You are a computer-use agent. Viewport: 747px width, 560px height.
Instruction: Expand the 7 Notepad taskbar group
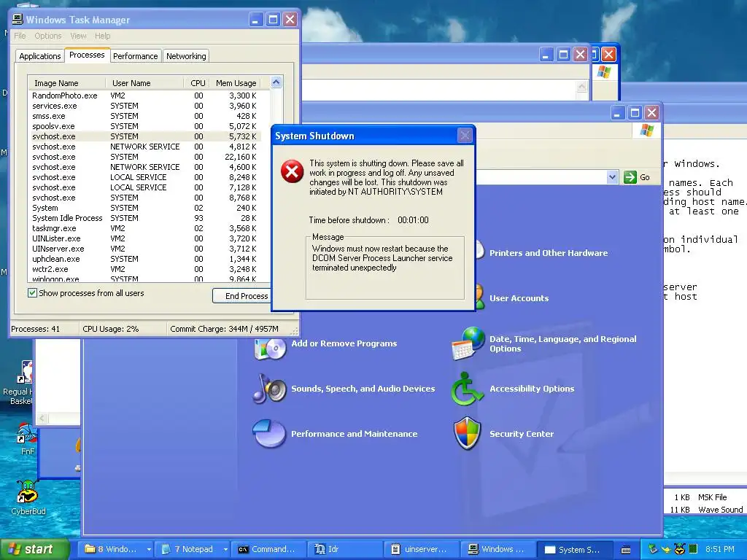225,550
